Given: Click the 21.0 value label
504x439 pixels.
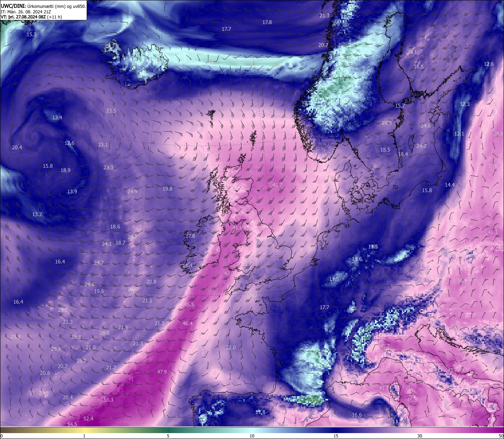Looking at the screenshot, I should (91, 348).
